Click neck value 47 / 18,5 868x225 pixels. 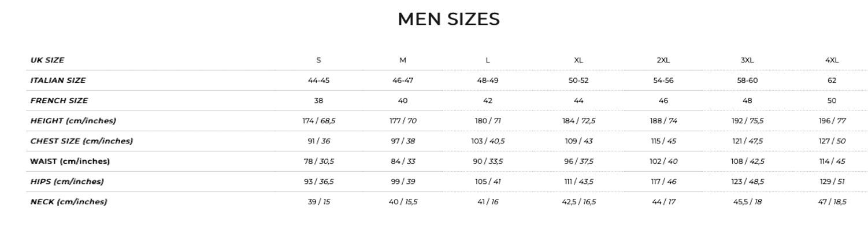pyautogui.click(x=832, y=202)
